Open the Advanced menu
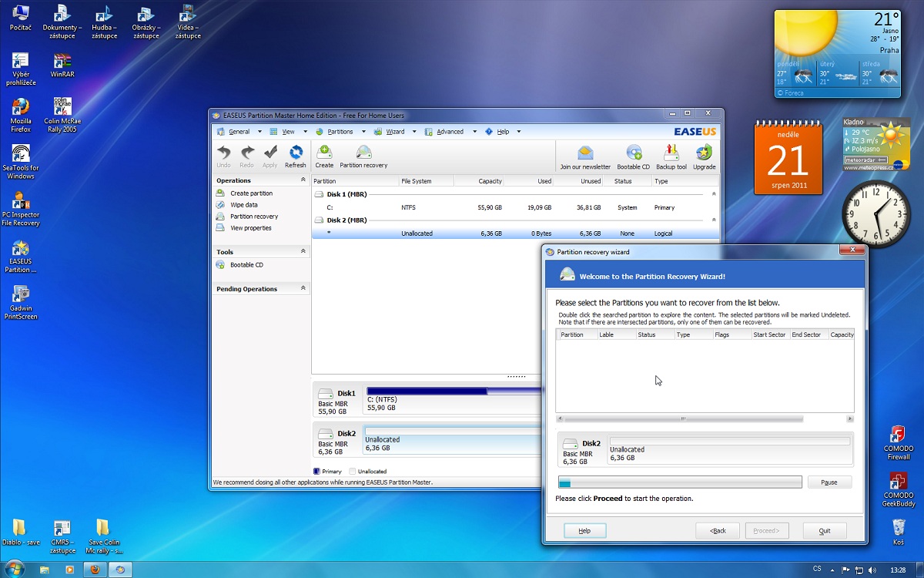924x578 pixels. pos(450,132)
